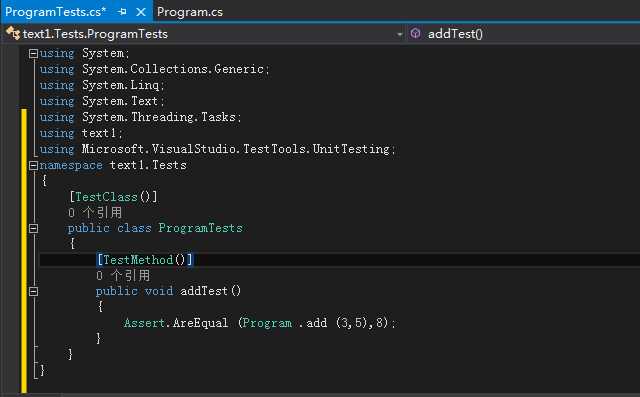Screen dimensions: 640x397
Task: Click the 'public void' keywords
Action: click(x=134, y=291)
